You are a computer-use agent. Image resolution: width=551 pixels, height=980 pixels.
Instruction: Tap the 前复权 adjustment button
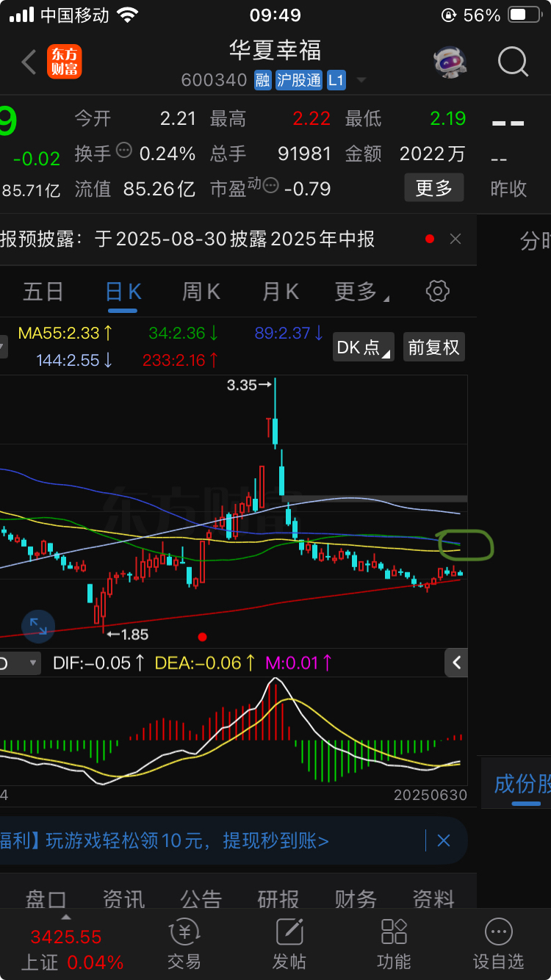433,347
